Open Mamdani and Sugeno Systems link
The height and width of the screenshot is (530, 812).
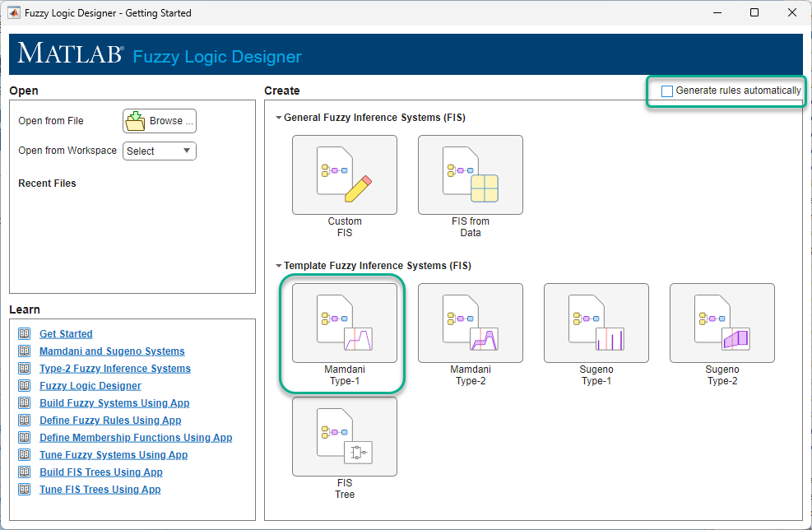tap(112, 351)
